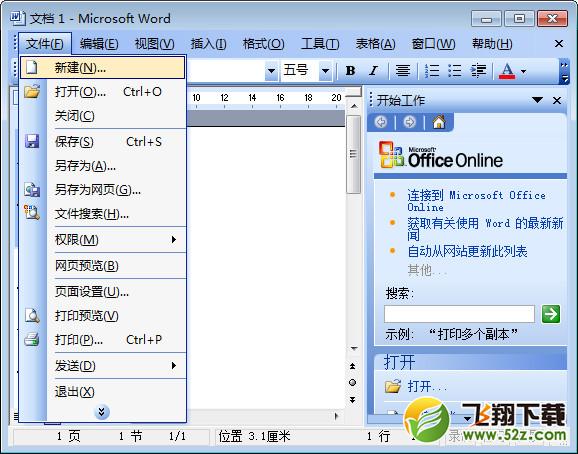Open link 连接到 Microsoft Office Online

tap(476, 200)
